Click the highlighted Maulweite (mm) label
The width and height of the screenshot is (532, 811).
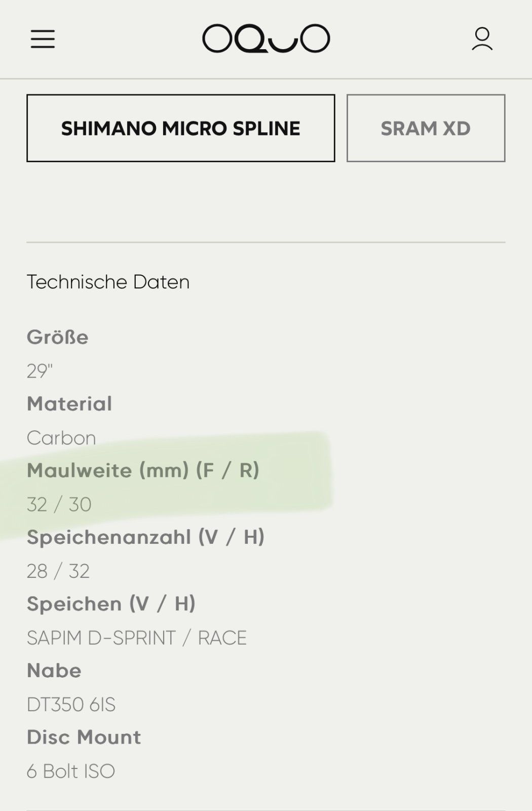click(x=143, y=470)
